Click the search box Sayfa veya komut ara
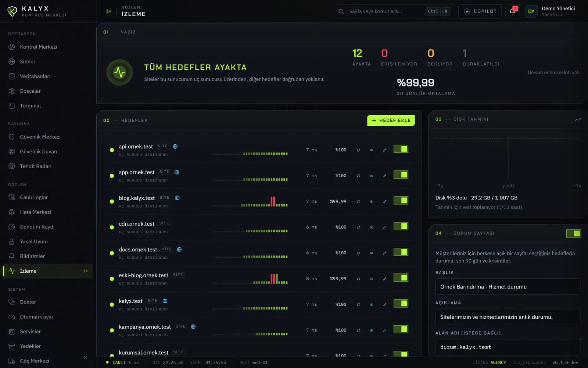Screen dimensions: 588x368 tap(394, 11)
